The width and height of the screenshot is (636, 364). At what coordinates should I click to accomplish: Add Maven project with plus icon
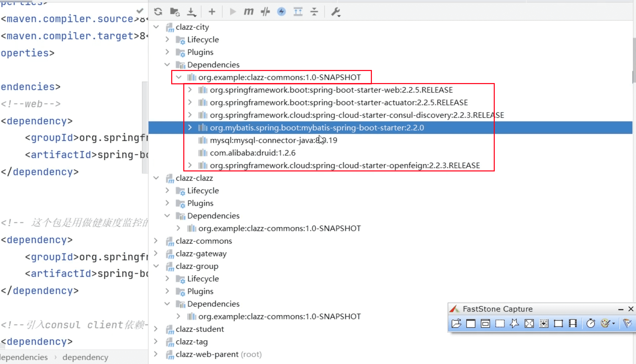(212, 12)
